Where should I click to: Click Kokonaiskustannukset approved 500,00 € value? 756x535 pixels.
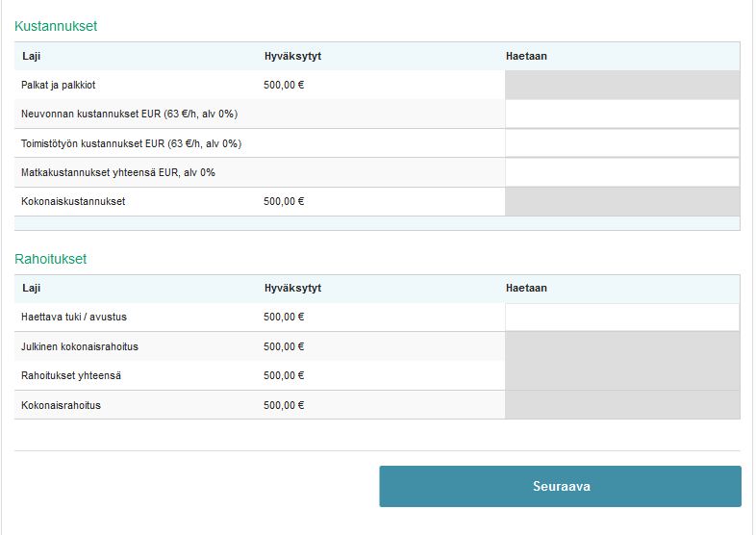[x=284, y=201]
